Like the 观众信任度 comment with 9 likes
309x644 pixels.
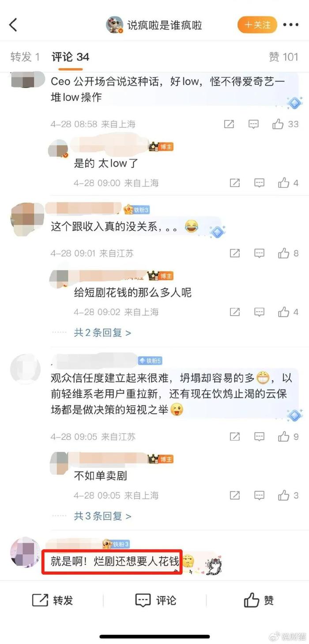(x=288, y=437)
